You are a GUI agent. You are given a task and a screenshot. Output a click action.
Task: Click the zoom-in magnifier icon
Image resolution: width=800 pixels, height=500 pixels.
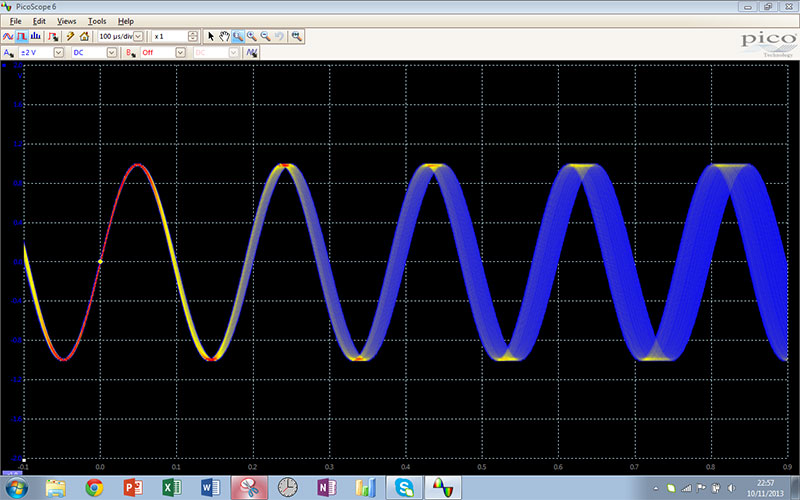pyautogui.click(x=252, y=36)
